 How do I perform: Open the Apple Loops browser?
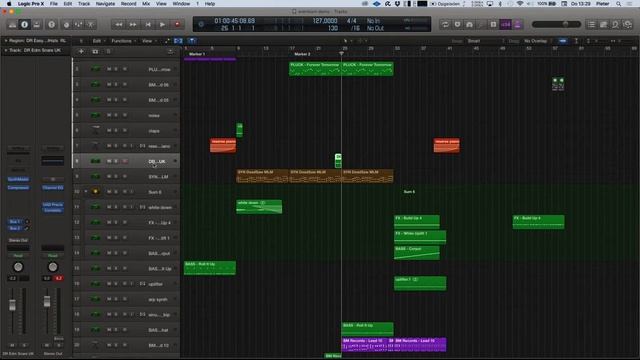click(616, 24)
